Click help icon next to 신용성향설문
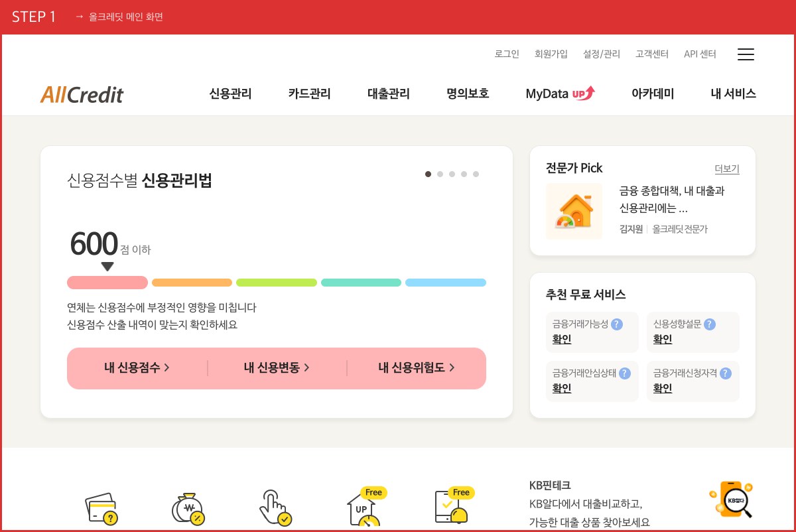 pyautogui.click(x=710, y=324)
